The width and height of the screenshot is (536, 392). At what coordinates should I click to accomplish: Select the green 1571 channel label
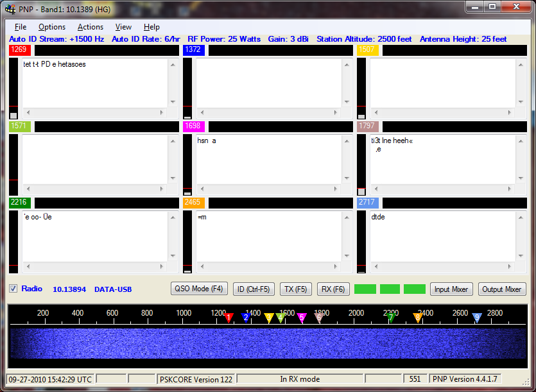pos(19,126)
